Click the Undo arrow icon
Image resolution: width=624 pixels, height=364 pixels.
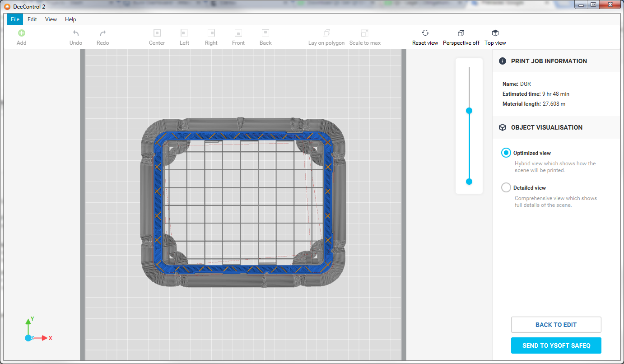(76, 33)
